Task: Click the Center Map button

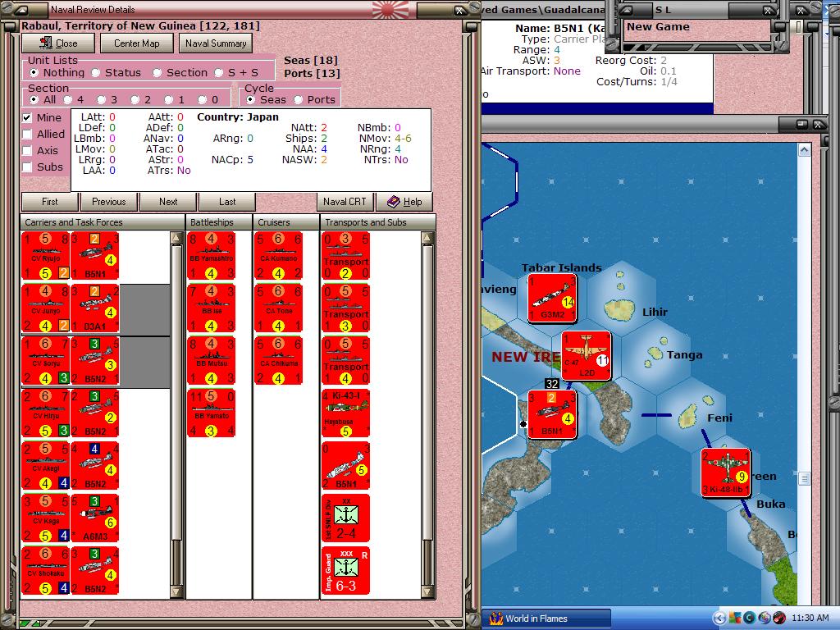Action: click(137, 43)
